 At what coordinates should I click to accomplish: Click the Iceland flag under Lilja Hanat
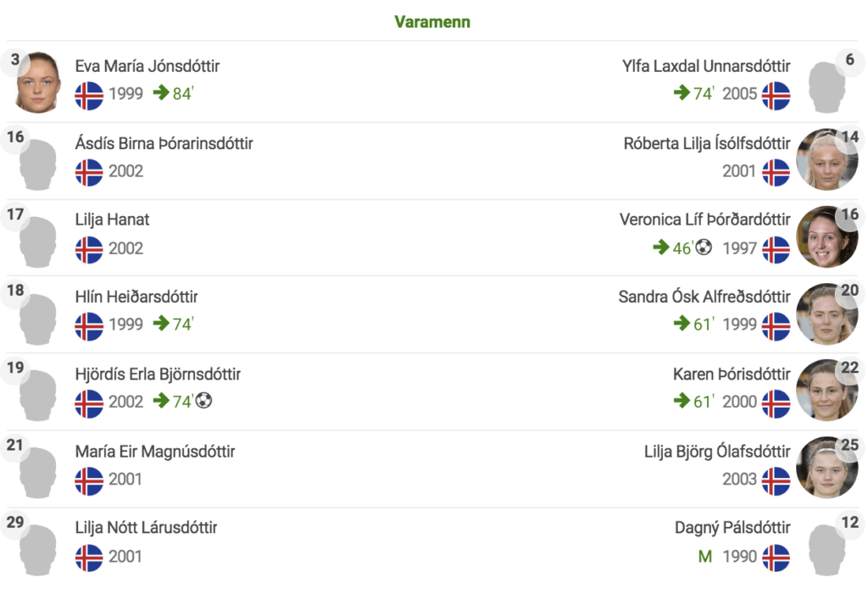(89, 250)
